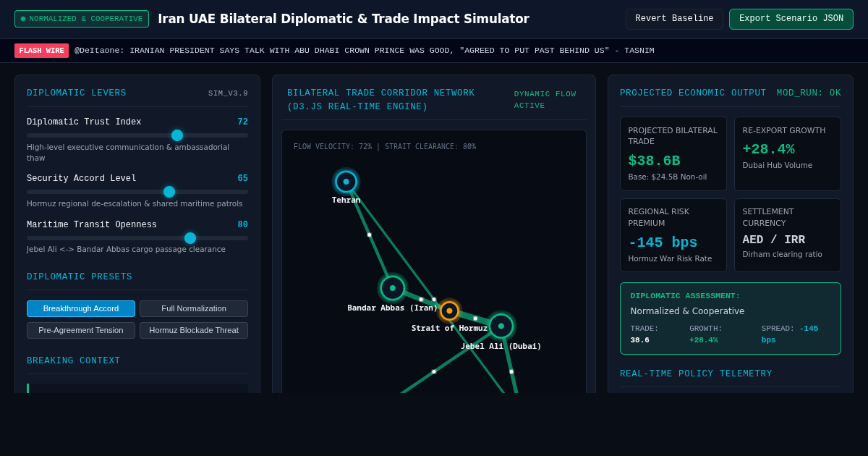Click the Strait of Hormuz orange node
The image size is (868, 456).
pos(449,311)
